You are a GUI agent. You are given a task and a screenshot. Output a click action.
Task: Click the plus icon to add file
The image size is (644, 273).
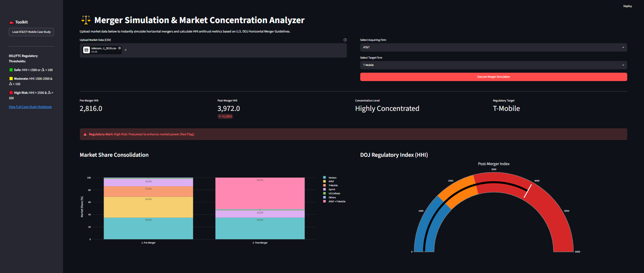[126, 50]
